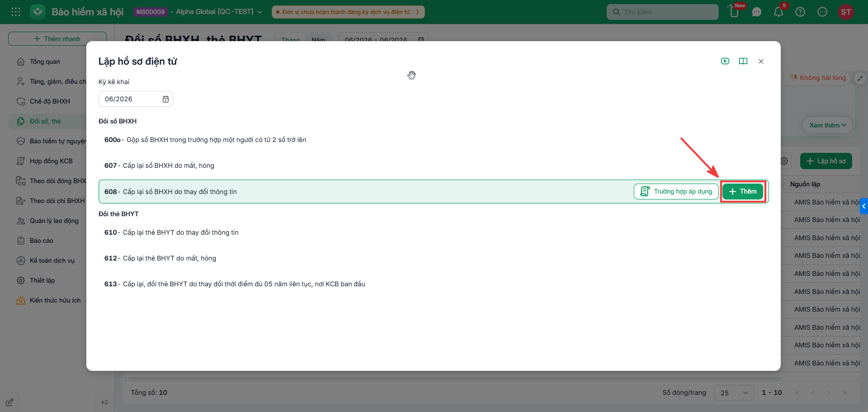Open the calendar picker for Kỳ kê khai

[165, 99]
